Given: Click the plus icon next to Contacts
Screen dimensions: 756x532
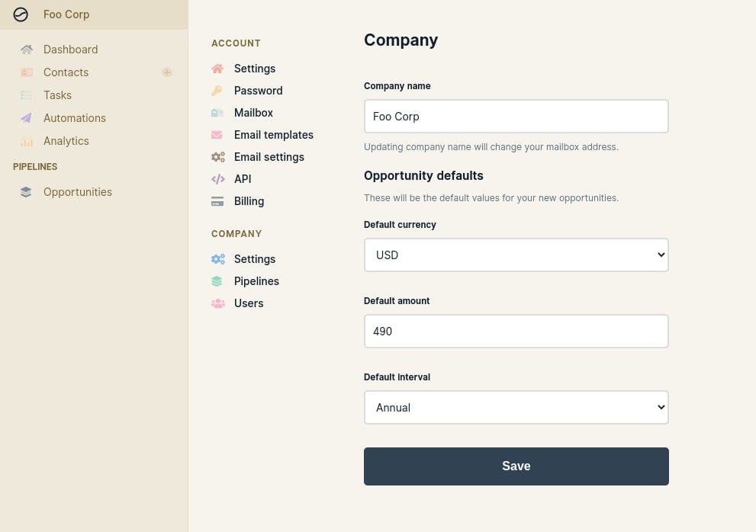Looking at the screenshot, I should tap(167, 72).
